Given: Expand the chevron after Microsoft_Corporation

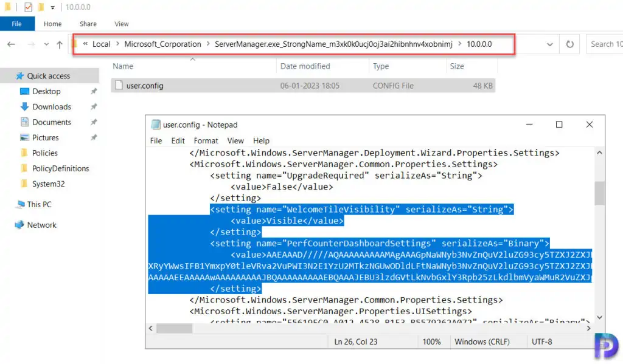Looking at the screenshot, I should (208, 44).
